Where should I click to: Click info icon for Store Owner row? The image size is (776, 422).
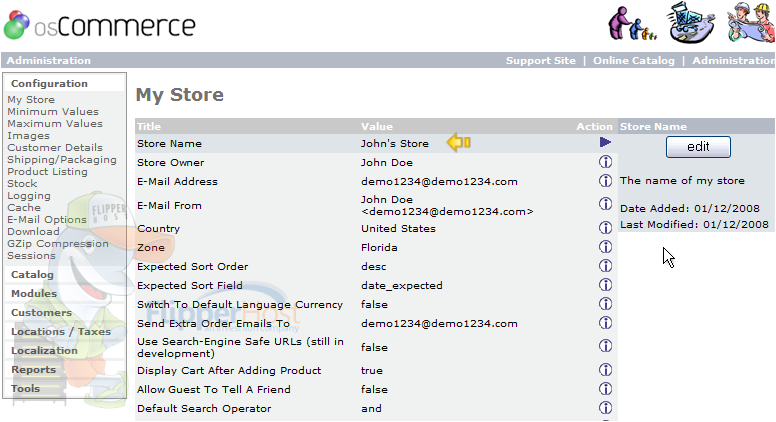click(x=605, y=162)
